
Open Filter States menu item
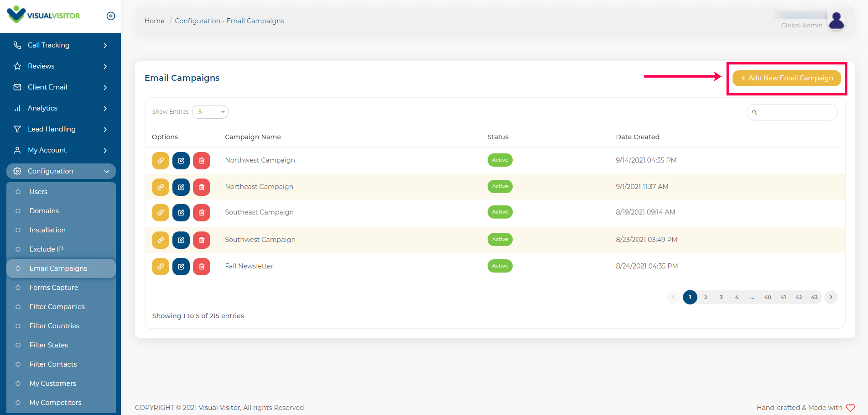[x=61, y=345]
